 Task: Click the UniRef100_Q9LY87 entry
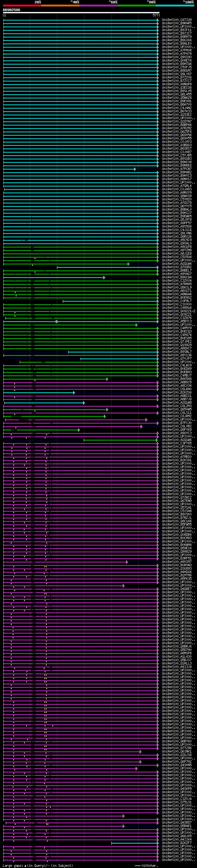coord(176,74)
